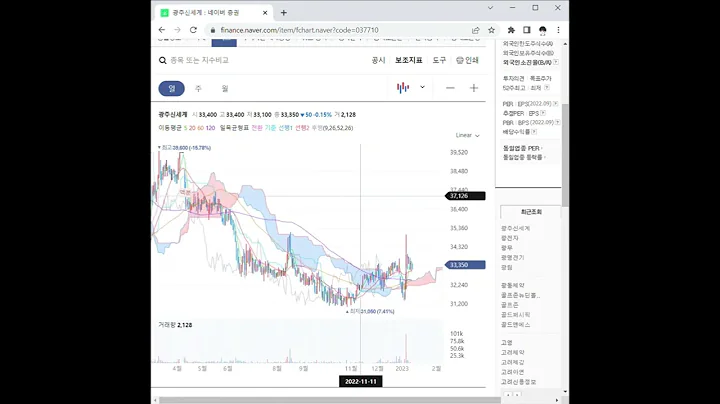
Task: Zoom in the chart with plus icon
Action: pos(474,88)
